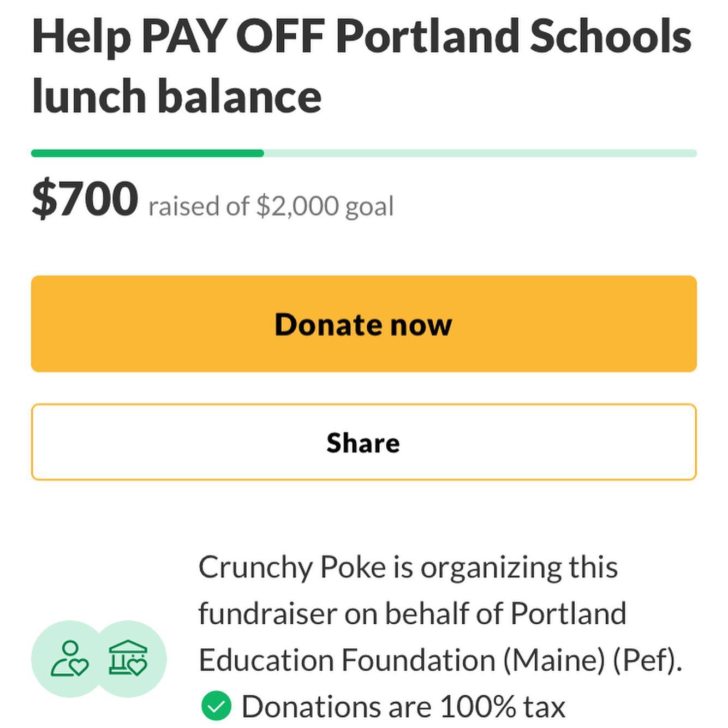The width and height of the screenshot is (728, 728).
Task: Click 'fundraiser on behalf of' text
Action: click(x=350, y=613)
